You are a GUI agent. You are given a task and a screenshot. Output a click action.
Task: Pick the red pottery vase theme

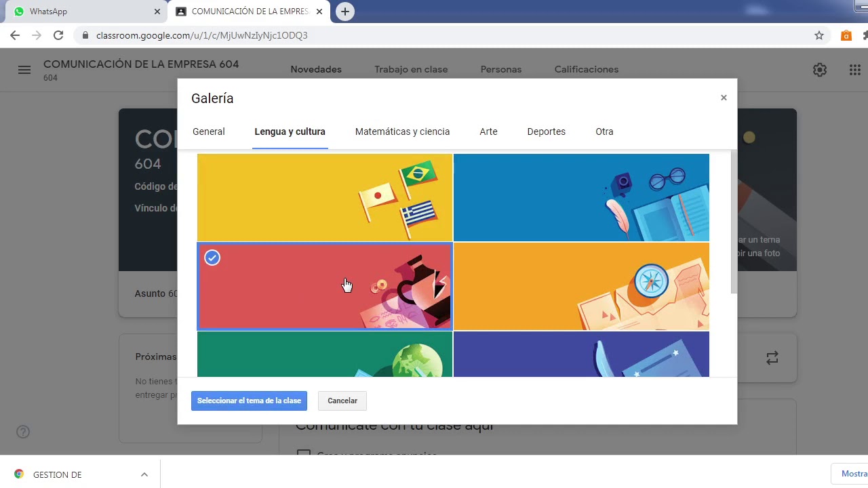click(x=325, y=286)
